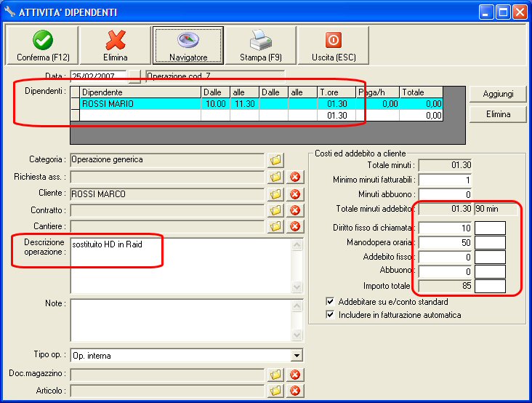This screenshot has width=532, height=403.
Task: Click the 11.30 alle cell
Action: 244,104
